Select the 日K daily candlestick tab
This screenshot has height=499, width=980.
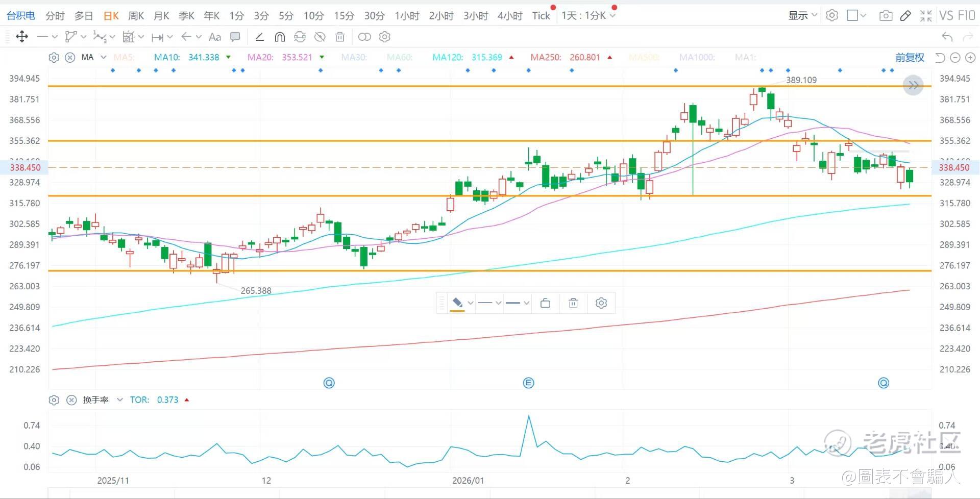[111, 16]
